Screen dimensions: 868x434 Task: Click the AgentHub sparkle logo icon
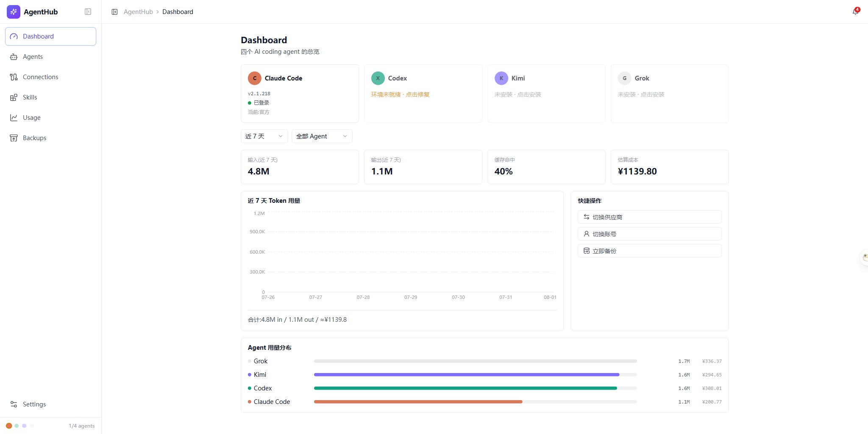[x=13, y=12]
